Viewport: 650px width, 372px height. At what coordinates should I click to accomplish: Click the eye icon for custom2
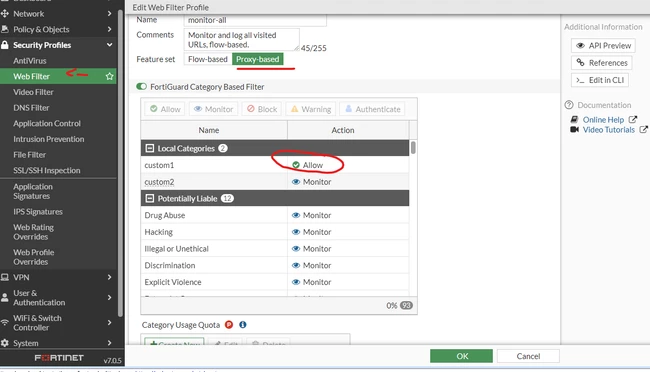(x=296, y=182)
